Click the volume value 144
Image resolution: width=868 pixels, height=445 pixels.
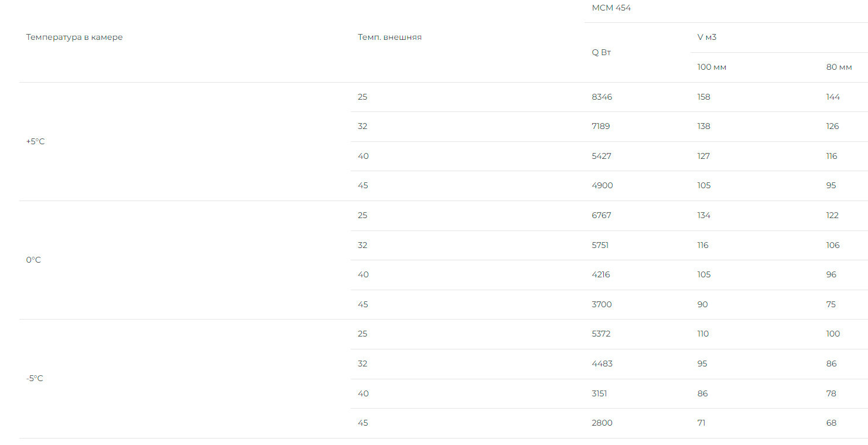(x=833, y=97)
